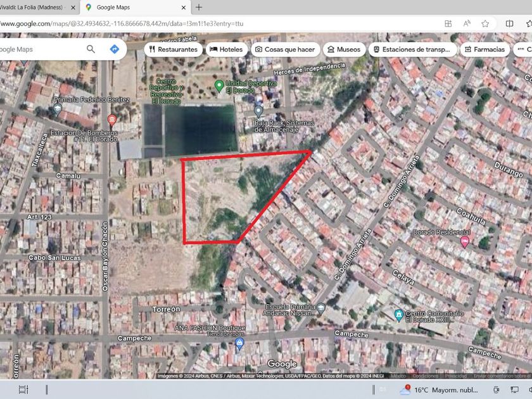
Task: Click the C. Domingo Arrieta street label near Durango
Action: tap(402, 182)
